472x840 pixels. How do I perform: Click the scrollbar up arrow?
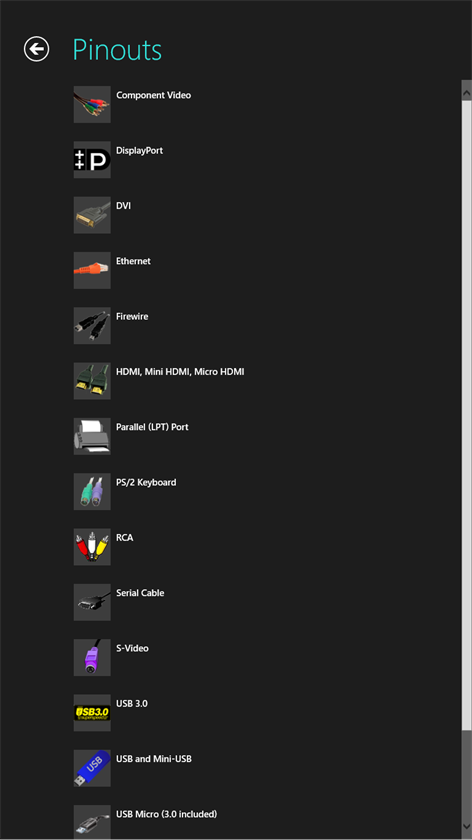point(466,92)
